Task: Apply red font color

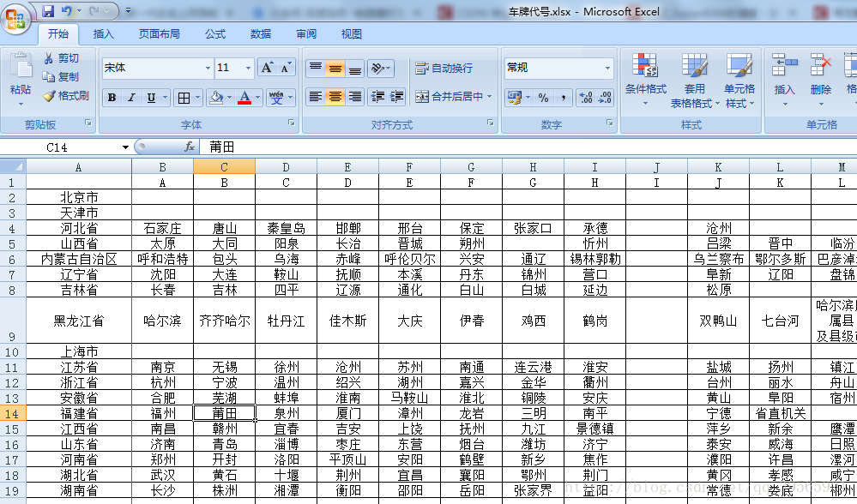Action: tap(244, 98)
